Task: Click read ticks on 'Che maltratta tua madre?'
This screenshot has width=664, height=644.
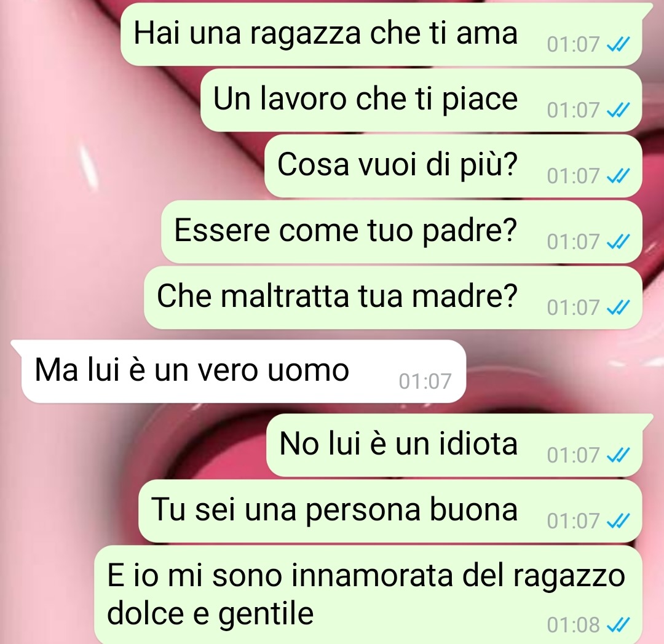Action: click(619, 308)
